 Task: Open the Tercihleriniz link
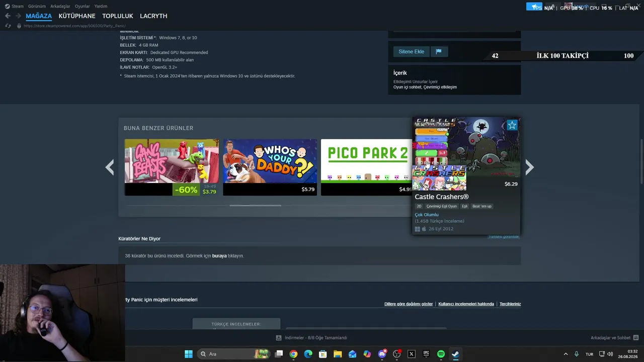(x=510, y=304)
